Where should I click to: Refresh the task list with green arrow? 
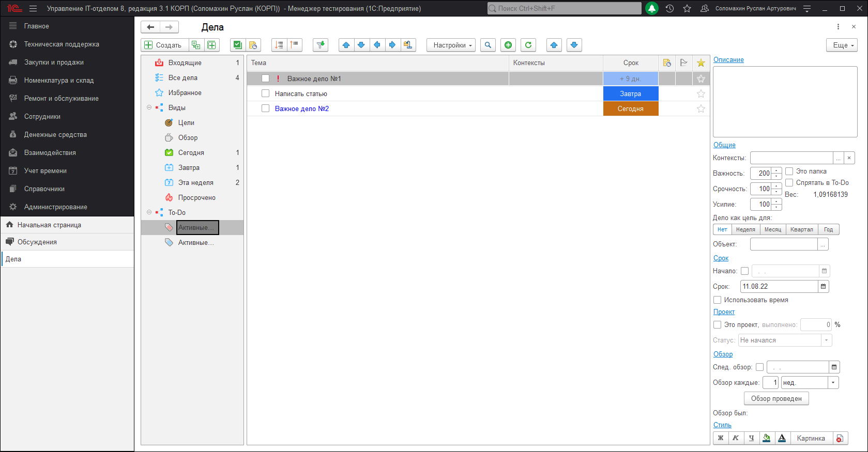click(x=528, y=45)
